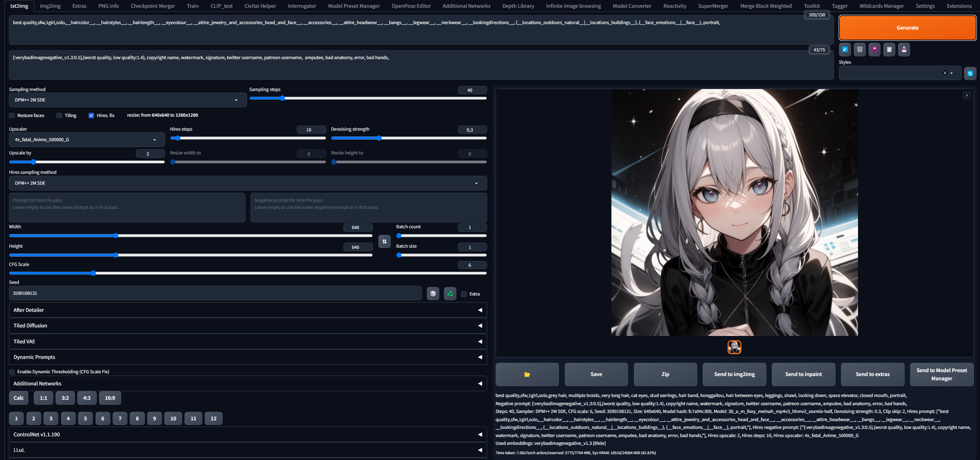This screenshot has width=980, height=460.
Task: Open the output folder button
Action: click(527, 374)
